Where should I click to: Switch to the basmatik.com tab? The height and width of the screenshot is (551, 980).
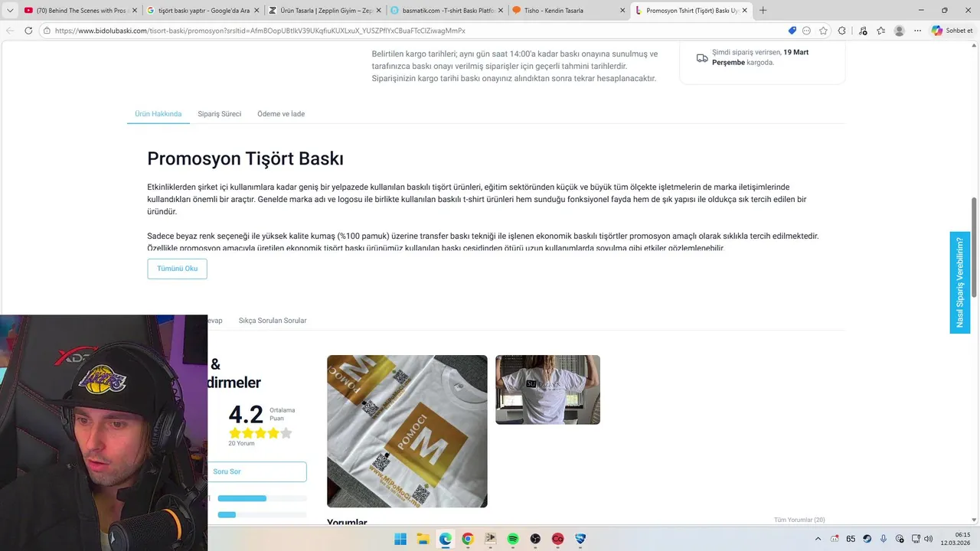point(446,11)
